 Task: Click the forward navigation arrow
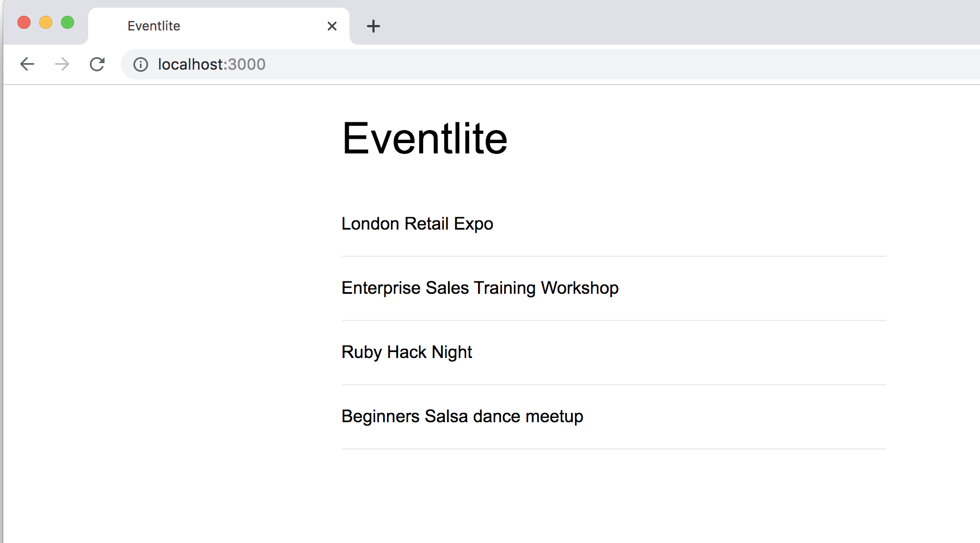tap(62, 64)
